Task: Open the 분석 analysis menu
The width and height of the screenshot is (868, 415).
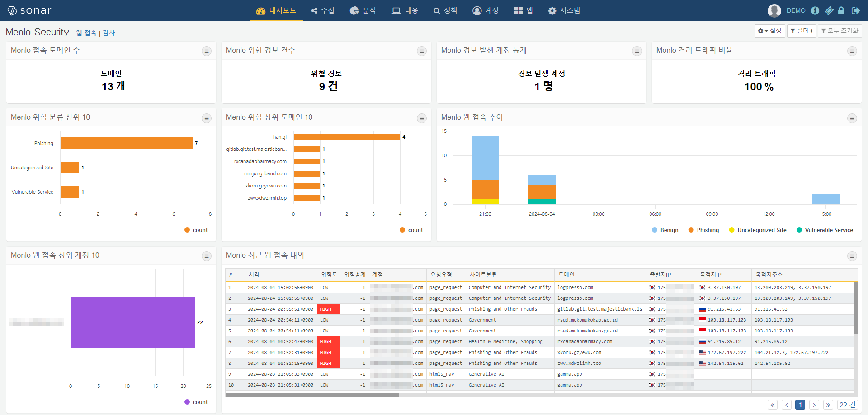Action: click(363, 10)
